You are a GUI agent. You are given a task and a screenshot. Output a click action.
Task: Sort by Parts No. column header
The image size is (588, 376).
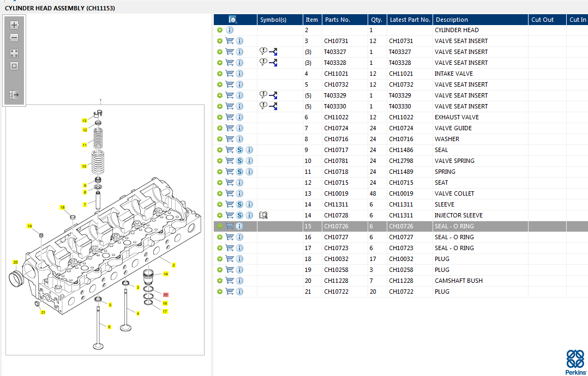[338, 20]
